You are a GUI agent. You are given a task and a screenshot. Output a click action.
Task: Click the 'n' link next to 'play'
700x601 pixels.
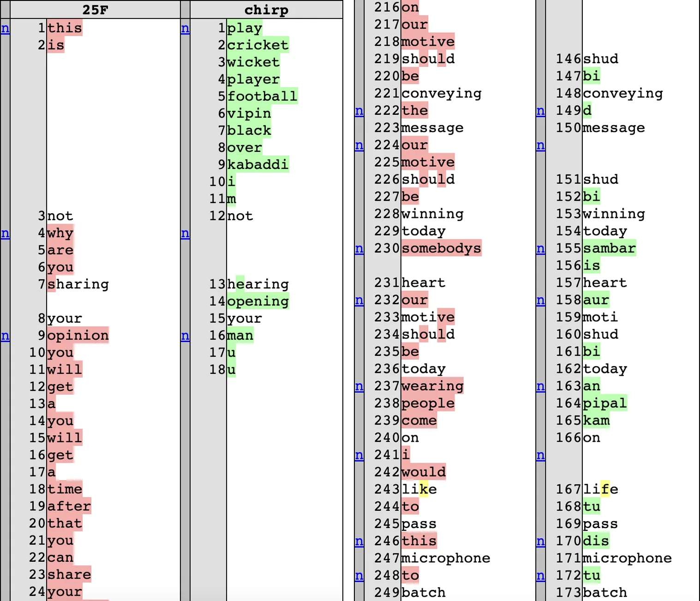[185, 29]
